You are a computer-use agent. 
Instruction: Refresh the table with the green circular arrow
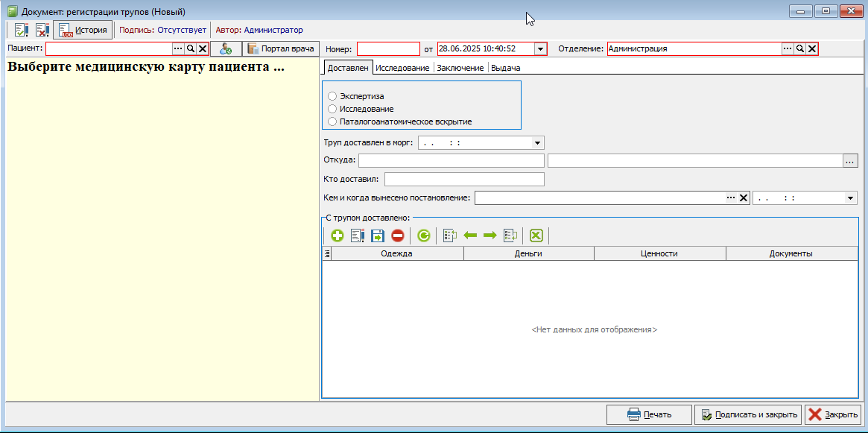coord(423,236)
